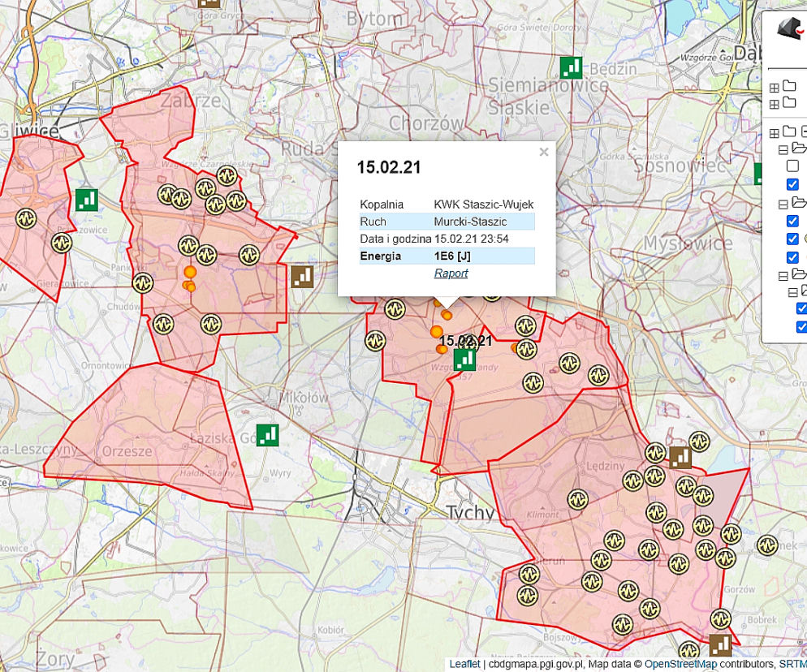
Task: Click brown station icon south of Ruda Śląska
Action: (302, 277)
